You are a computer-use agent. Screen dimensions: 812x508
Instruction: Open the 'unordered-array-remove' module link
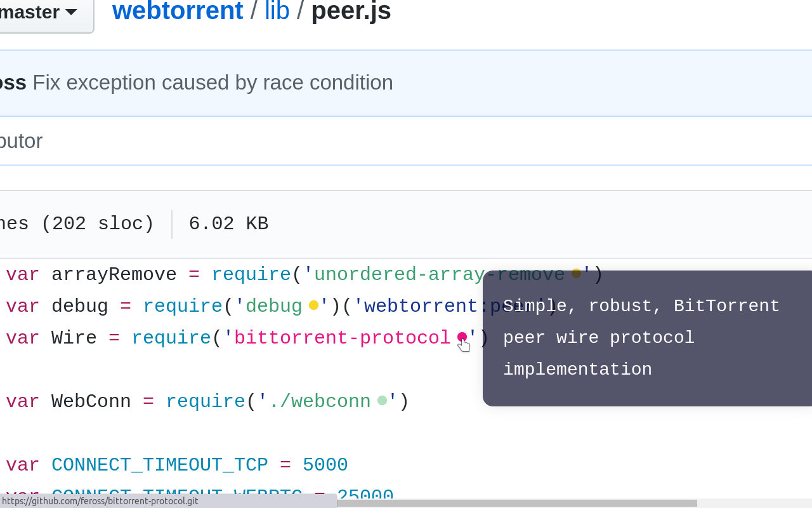439,274
